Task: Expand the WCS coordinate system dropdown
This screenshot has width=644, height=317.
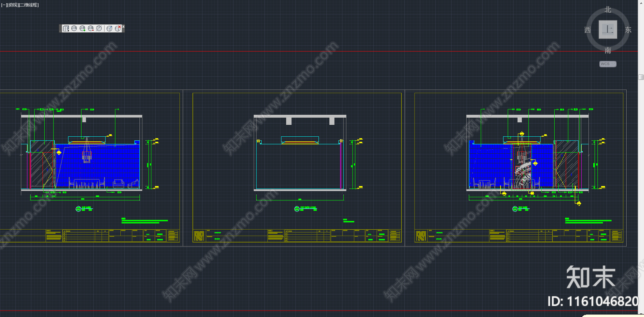Action: click(608, 64)
